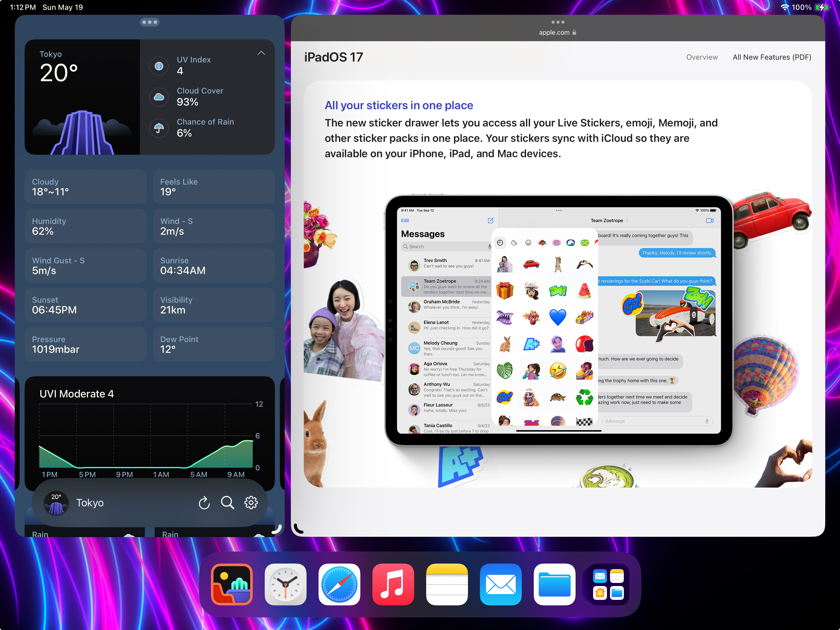Tap the refresh icon in Tokyo bar
Image resolution: width=840 pixels, height=630 pixels.
(x=204, y=503)
